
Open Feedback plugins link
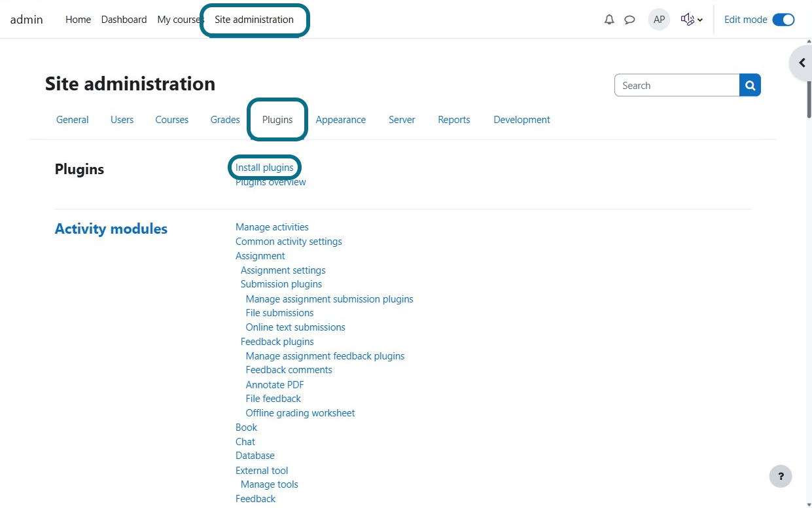click(277, 342)
